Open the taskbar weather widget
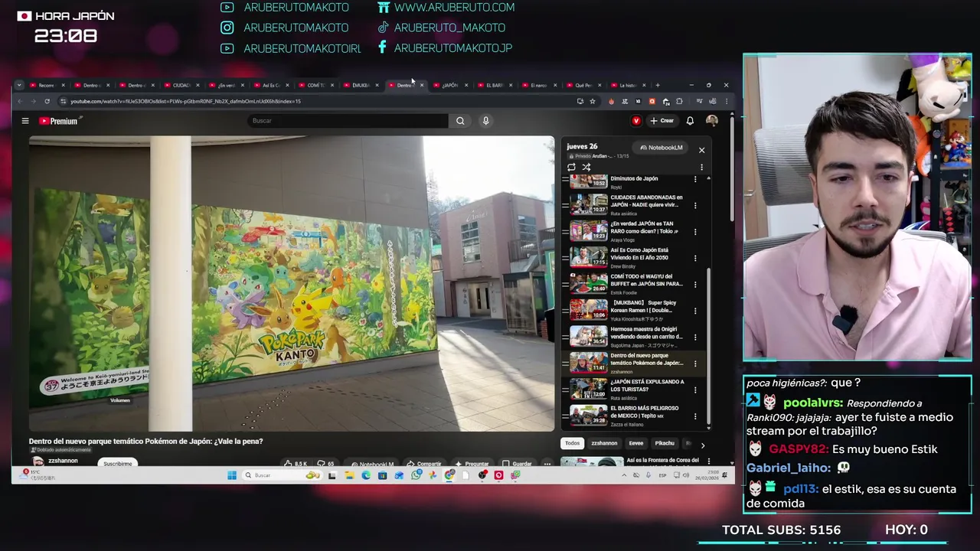This screenshot has width=980, height=551. point(38,475)
